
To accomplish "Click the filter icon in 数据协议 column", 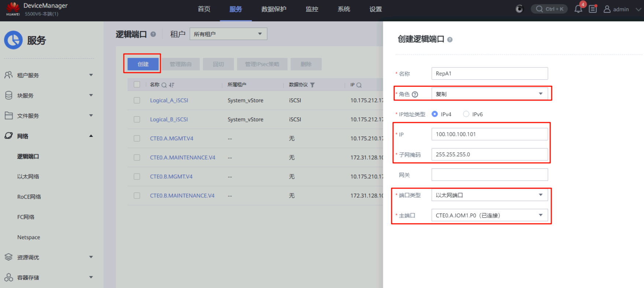I will (x=312, y=85).
